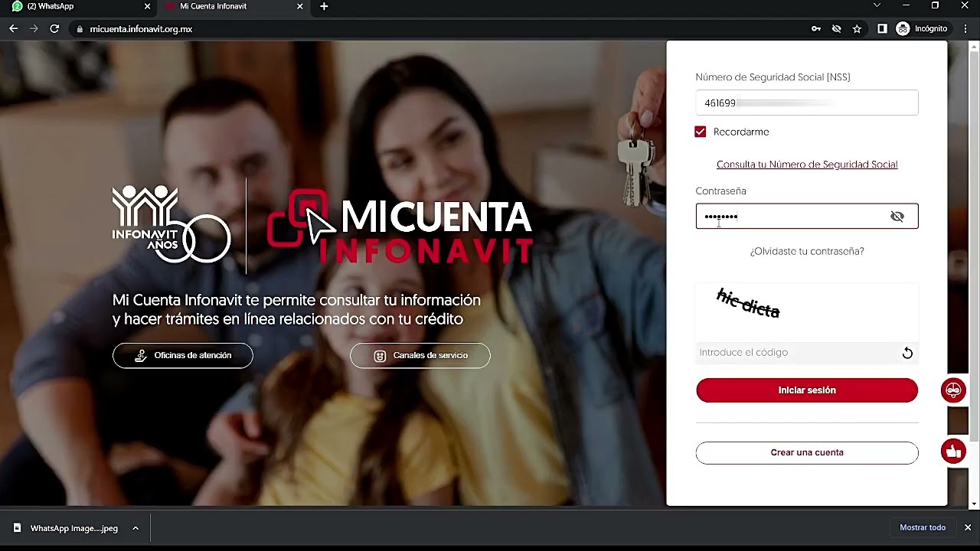The image size is (980, 551).
Task: Refresh the captcha code icon
Action: pyautogui.click(x=907, y=353)
